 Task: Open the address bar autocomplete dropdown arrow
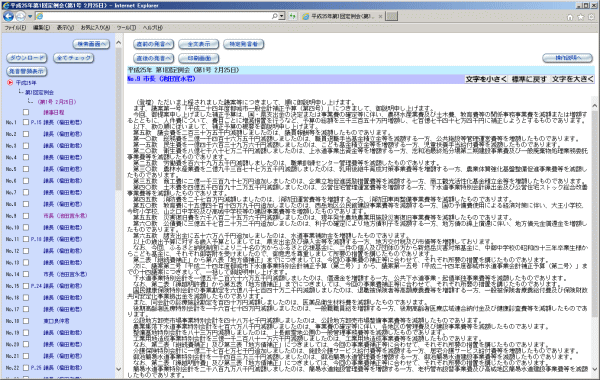(282, 16)
